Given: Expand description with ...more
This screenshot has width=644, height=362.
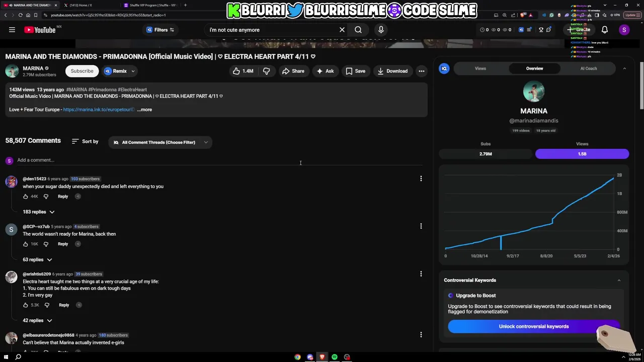Looking at the screenshot, I should tap(144, 110).
